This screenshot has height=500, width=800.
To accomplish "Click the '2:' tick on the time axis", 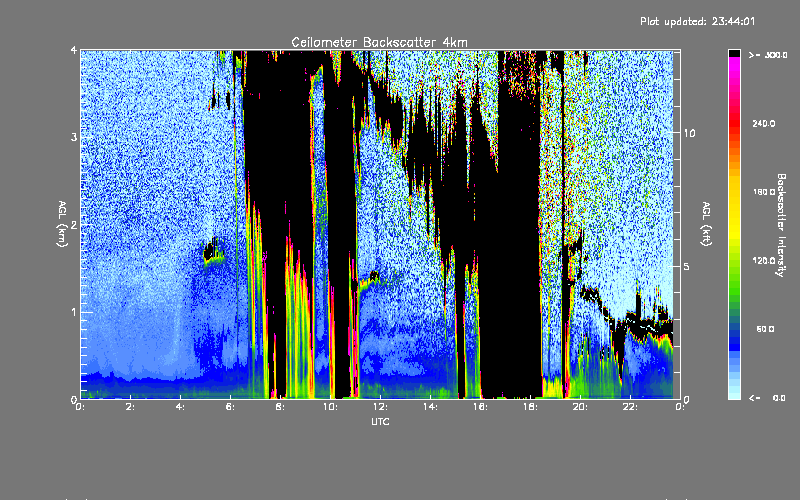I will tap(131, 407).
